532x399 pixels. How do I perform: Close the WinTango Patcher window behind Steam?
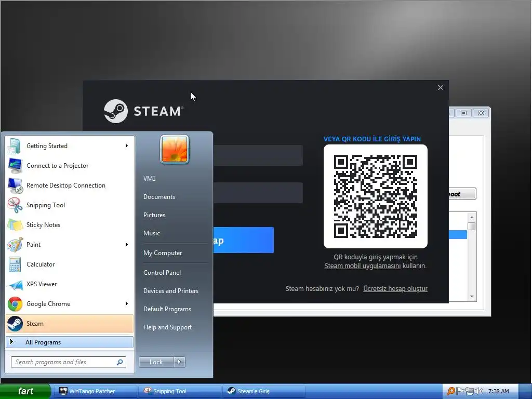point(481,113)
